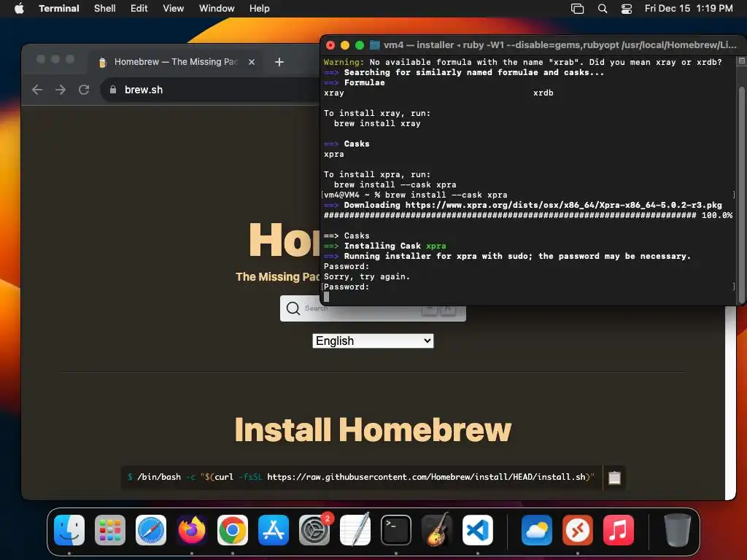Click the Stage Manager menu bar icon
This screenshot has width=747, height=560.
tap(578, 9)
